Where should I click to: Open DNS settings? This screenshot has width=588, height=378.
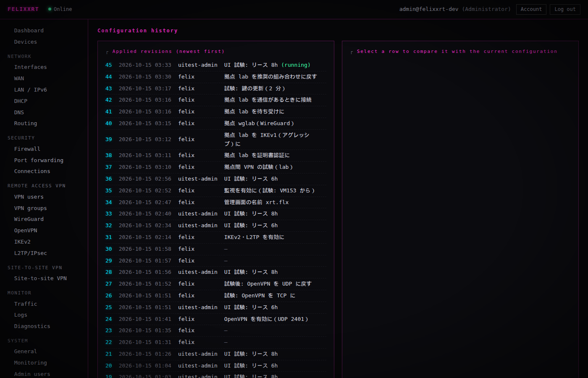tap(19, 113)
